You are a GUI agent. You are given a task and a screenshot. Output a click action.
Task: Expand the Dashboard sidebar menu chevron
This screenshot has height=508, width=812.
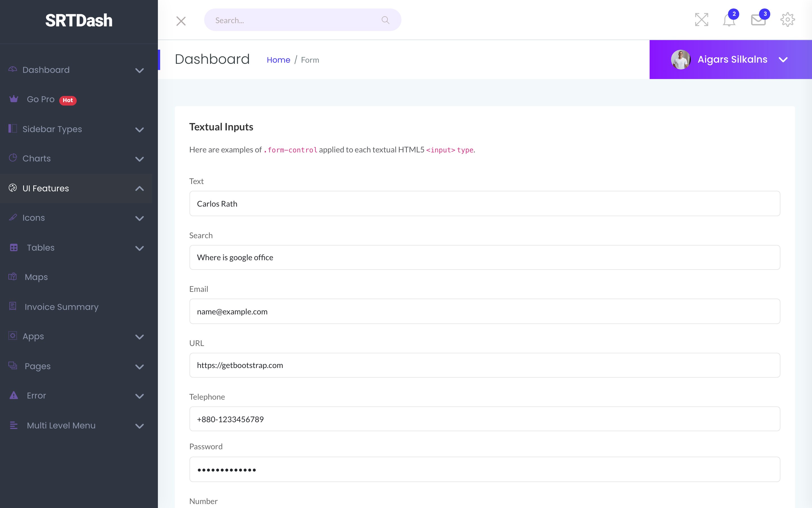[139, 70]
